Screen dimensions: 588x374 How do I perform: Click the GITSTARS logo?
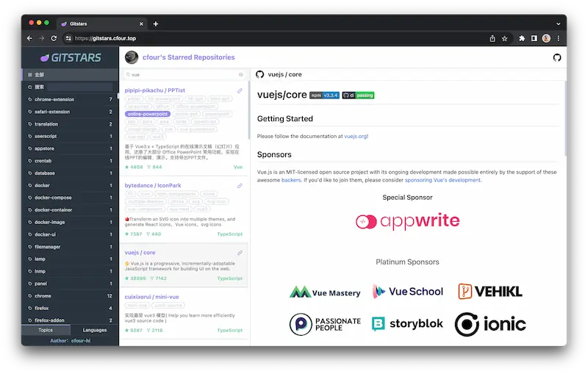71,58
